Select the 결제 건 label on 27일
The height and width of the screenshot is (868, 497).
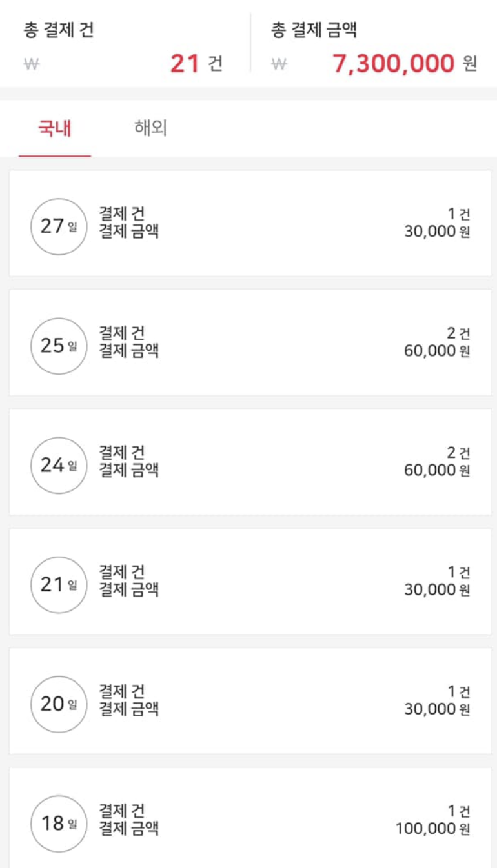pos(121,213)
